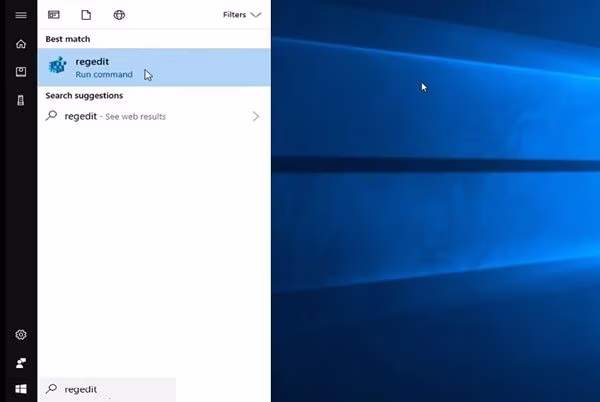The height and width of the screenshot is (402, 600).
Task: Expand the arrow beside the regedit web suggestion
Action: (256, 116)
